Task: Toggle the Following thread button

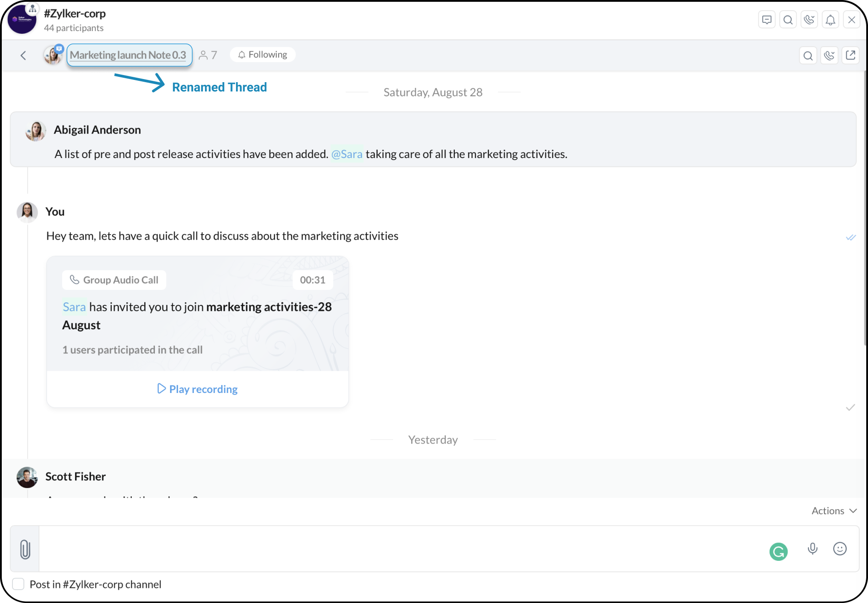Action: tap(263, 55)
